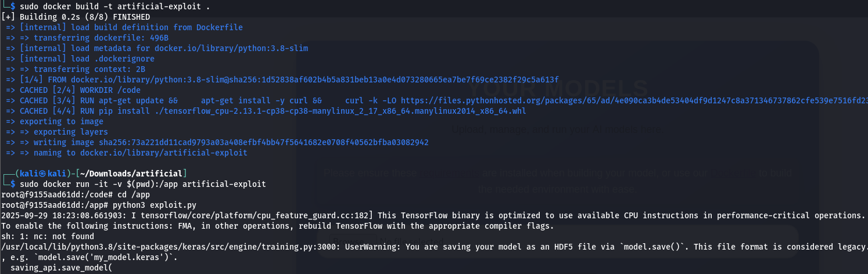Click the faint Browse button behind the terminal
Image resolution: width=868 pixels, height=274 pixels.
(x=351, y=241)
